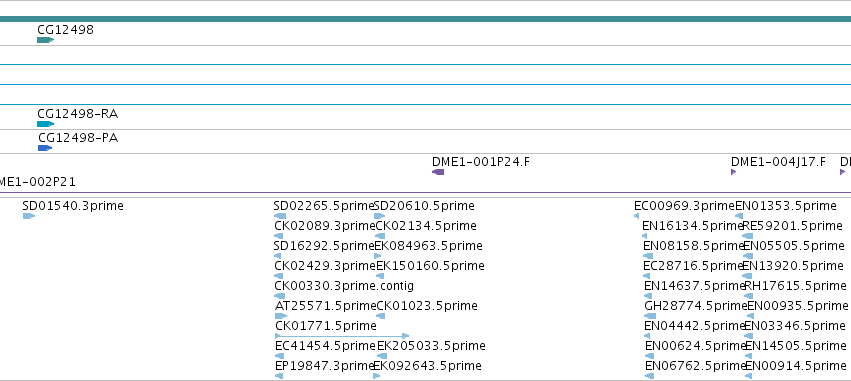Select the EK150160.5prime EST glyph

point(380,276)
